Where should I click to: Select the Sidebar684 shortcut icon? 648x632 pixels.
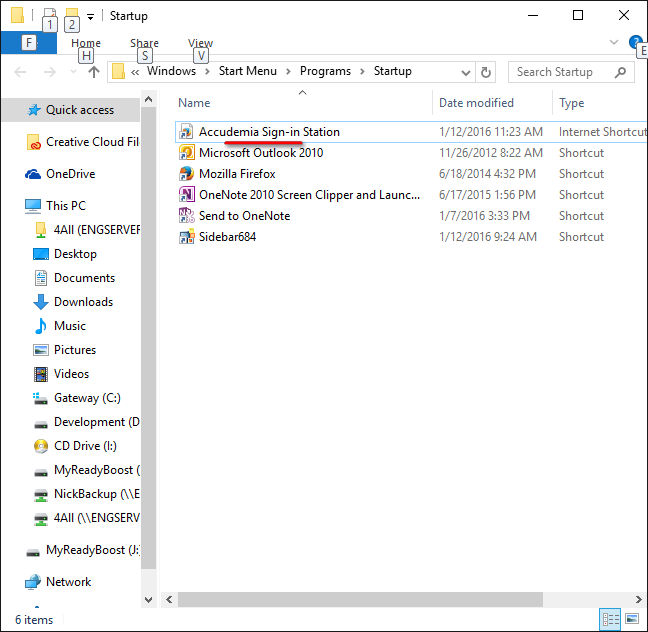coord(186,237)
